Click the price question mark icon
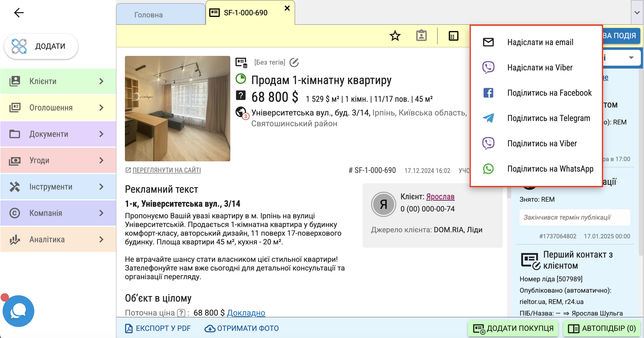The width and height of the screenshot is (644, 338). (241, 95)
